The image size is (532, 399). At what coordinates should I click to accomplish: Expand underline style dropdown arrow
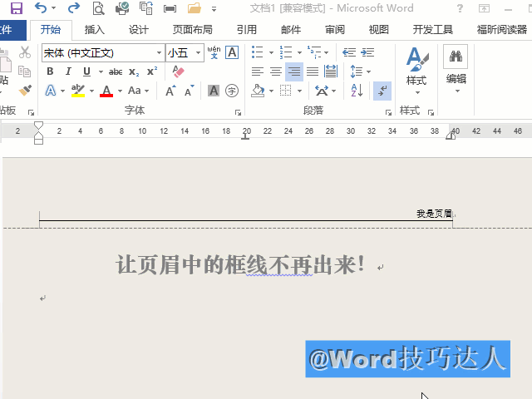[101, 72]
